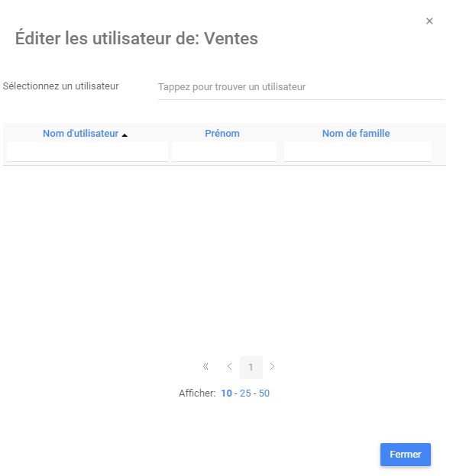Image resolution: width=453 pixels, height=476 pixels.
Task: Show 25 entries per page
Action: coord(245,393)
